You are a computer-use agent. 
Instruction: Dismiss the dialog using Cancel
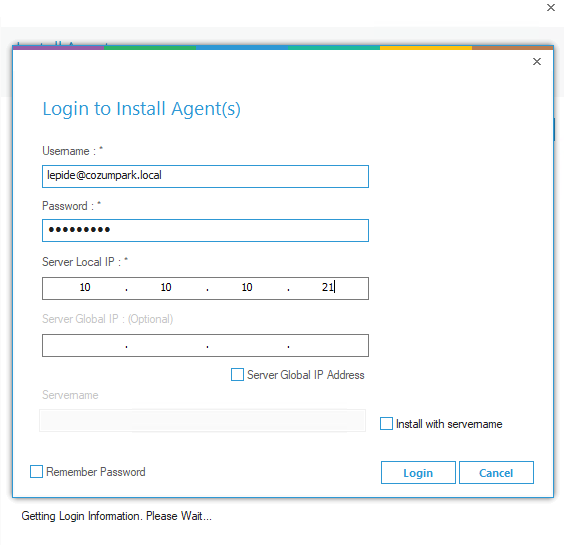(x=496, y=473)
